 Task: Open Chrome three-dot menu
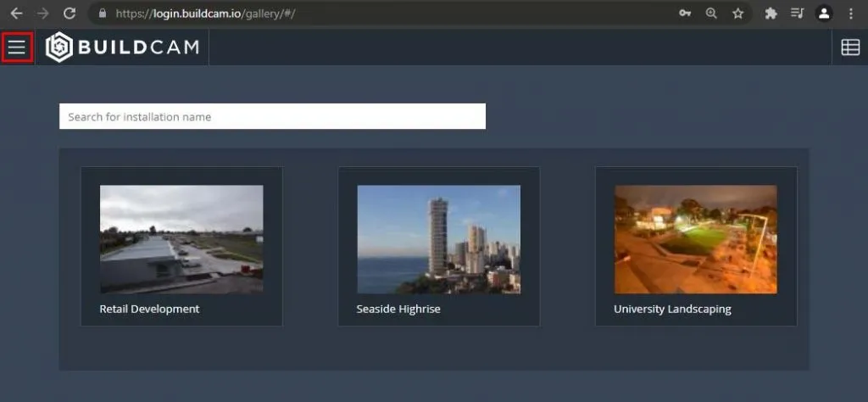(x=851, y=14)
